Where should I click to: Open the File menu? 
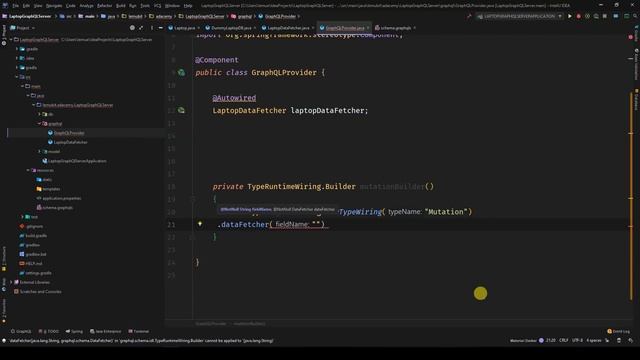16,6
